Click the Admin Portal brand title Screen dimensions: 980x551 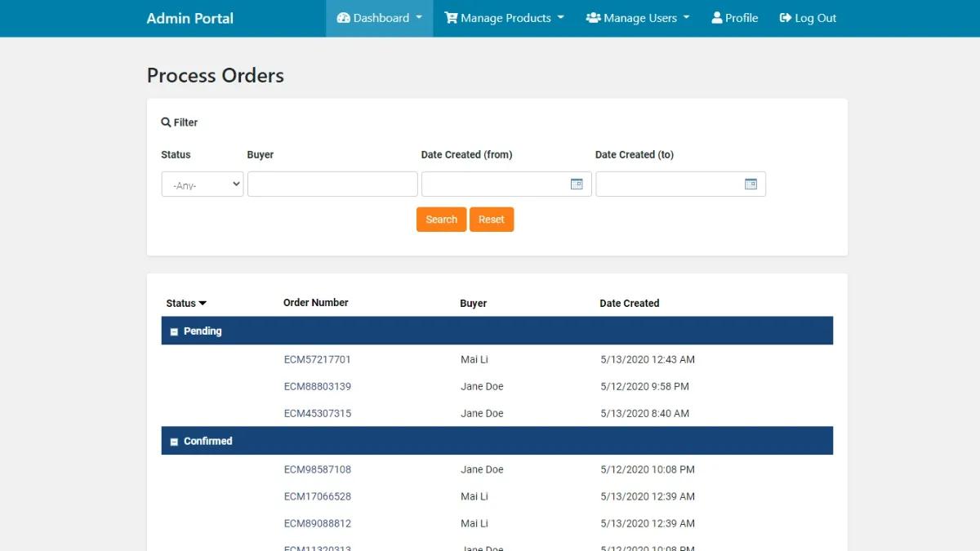coord(189,18)
